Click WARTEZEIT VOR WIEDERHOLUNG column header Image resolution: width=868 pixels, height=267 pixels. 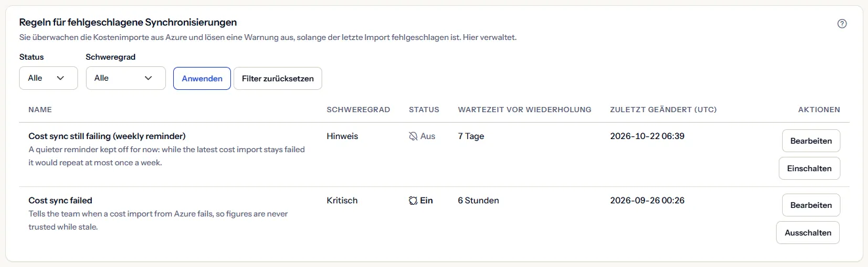pos(525,110)
